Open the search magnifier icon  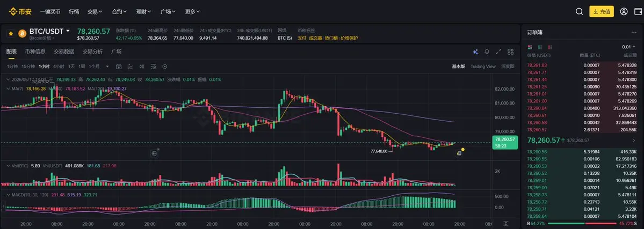point(579,11)
